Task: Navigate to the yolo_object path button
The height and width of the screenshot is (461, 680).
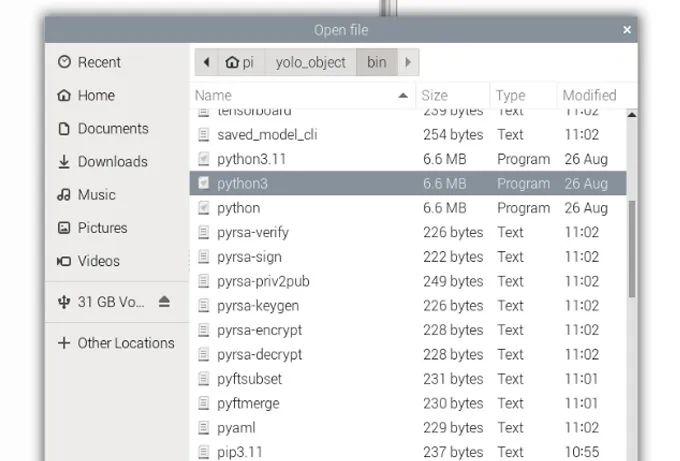Action: tap(311, 62)
